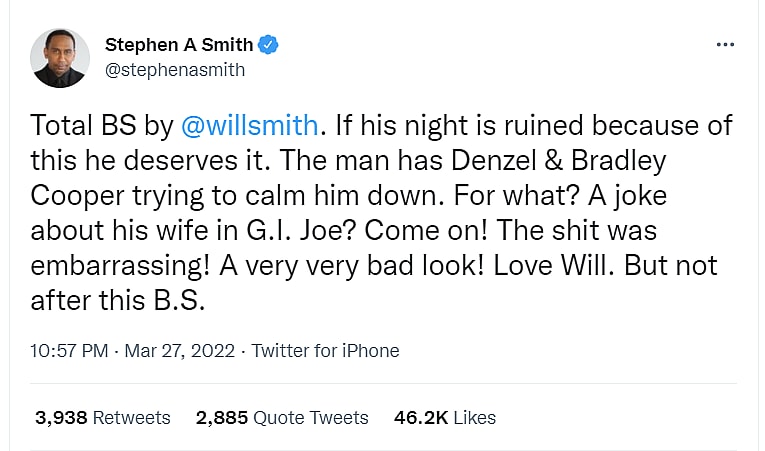This screenshot has height=451, width=765.
Task: View the 46.2K Likes list
Action: pyautogui.click(x=445, y=417)
